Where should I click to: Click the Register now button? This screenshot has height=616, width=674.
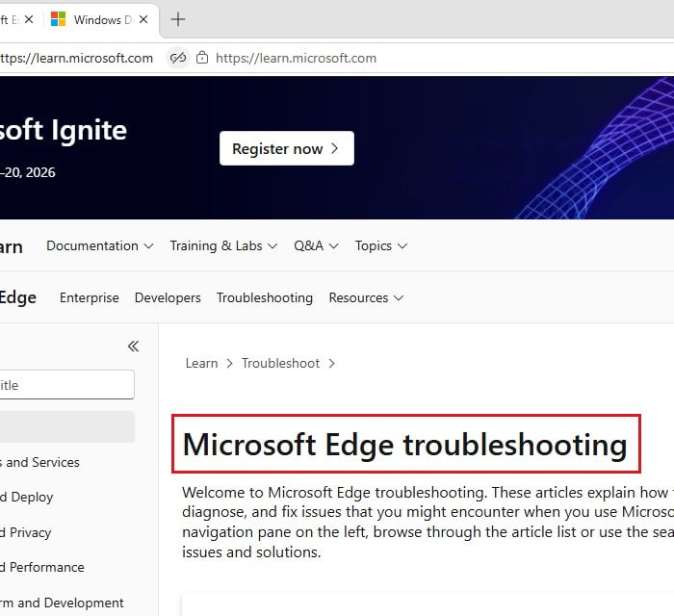tap(287, 148)
